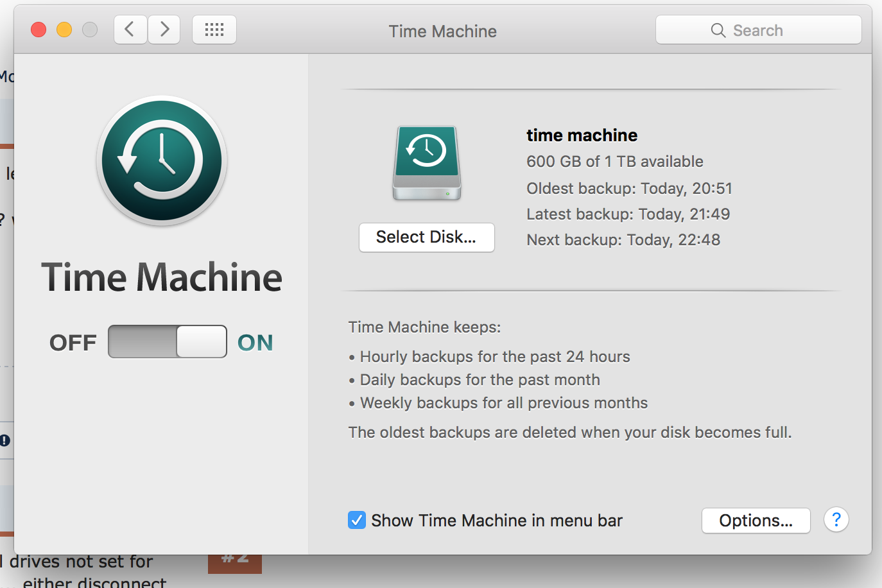Image resolution: width=882 pixels, height=588 pixels.
Task: Minimize the Time Machine window
Action: coord(64,30)
